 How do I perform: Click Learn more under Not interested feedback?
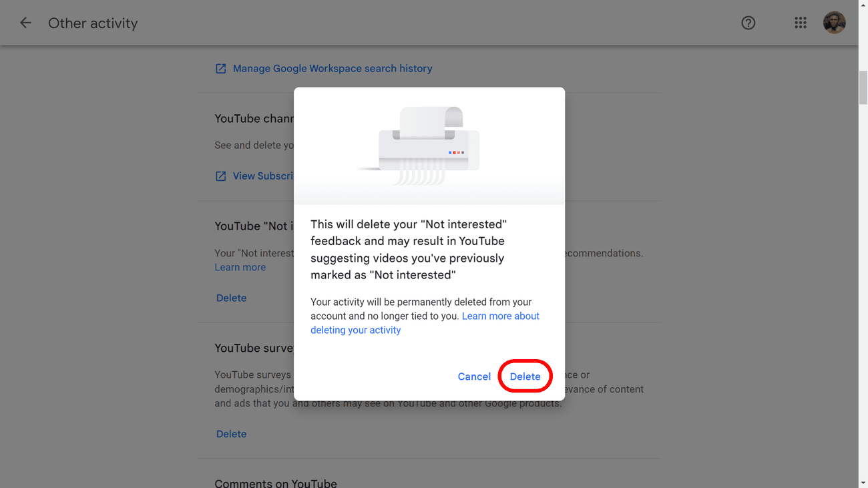240,267
